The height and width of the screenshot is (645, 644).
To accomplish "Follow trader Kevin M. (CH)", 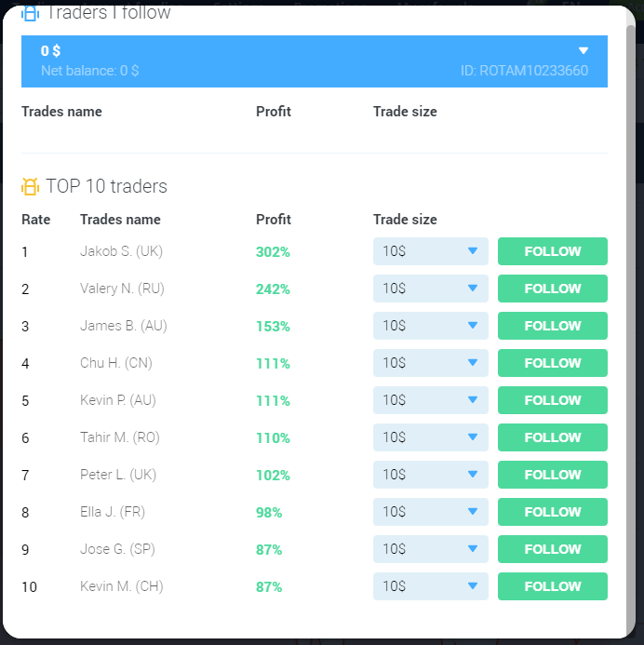I will 552,586.
